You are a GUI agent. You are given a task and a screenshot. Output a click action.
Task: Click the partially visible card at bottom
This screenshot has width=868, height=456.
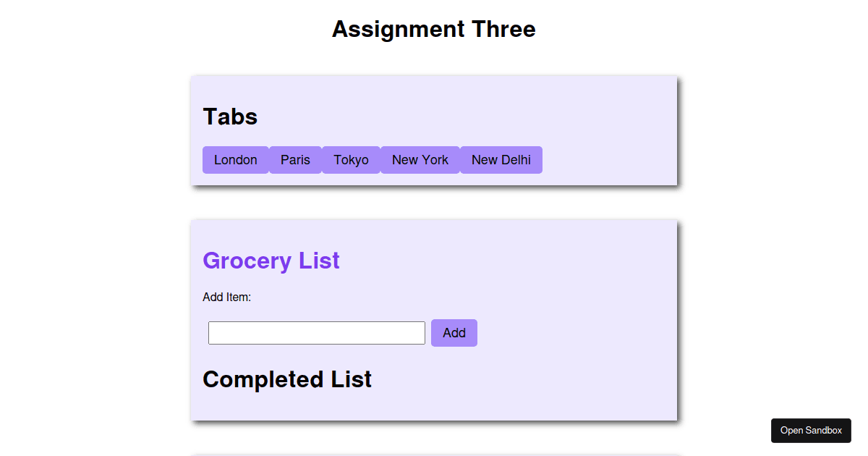[x=433, y=455]
